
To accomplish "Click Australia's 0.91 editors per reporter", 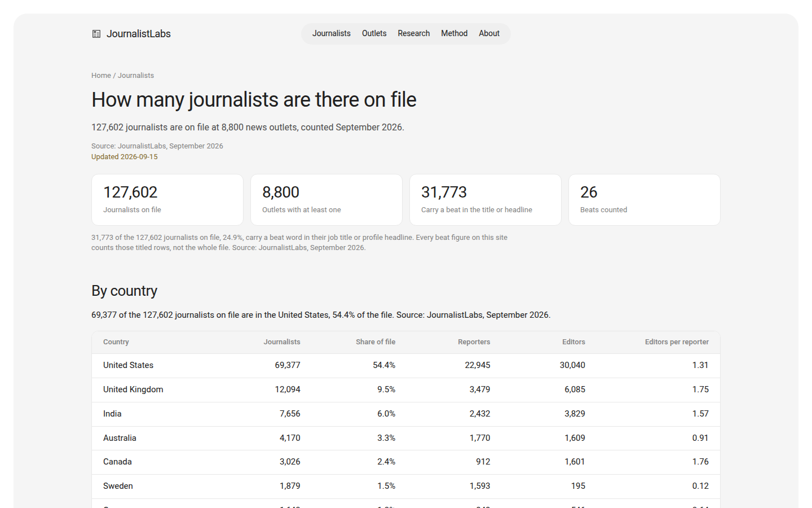I will point(700,438).
